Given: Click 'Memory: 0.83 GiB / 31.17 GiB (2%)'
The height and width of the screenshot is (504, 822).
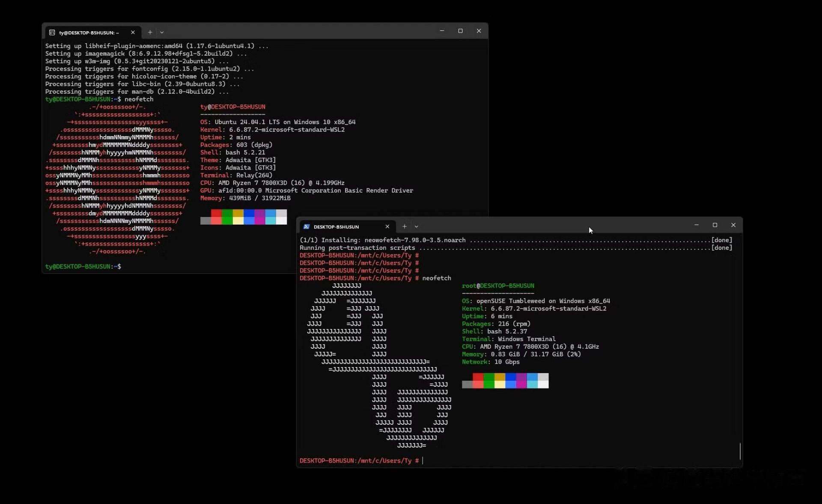Looking at the screenshot, I should tap(521, 354).
